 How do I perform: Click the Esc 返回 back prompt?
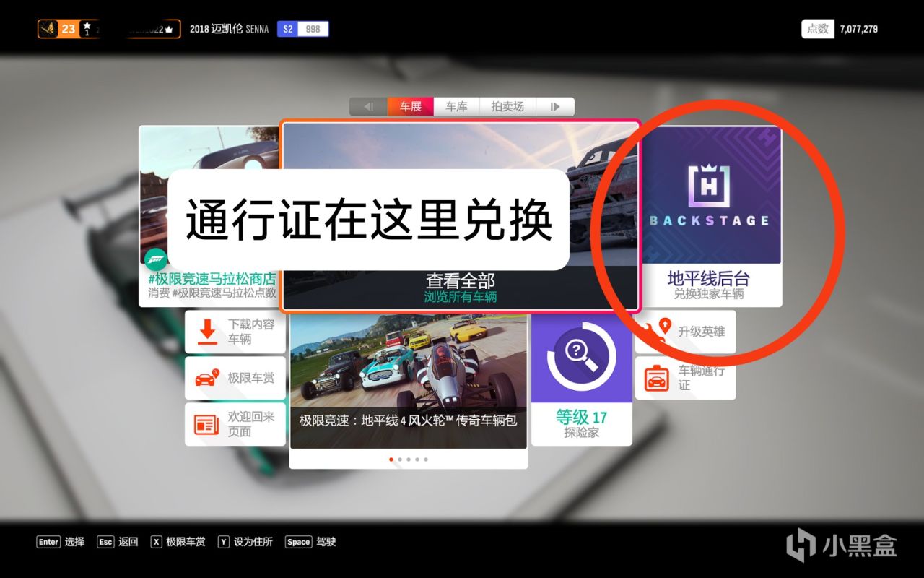coord(117,542)
